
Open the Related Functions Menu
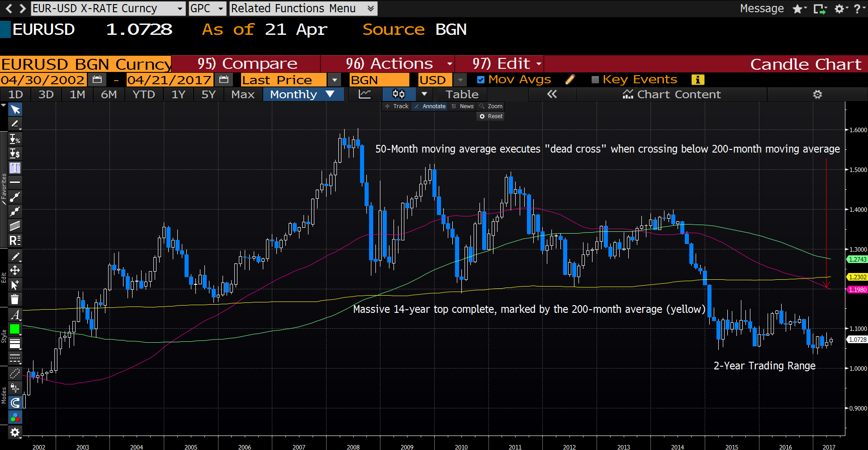click(x=303, y=8)
